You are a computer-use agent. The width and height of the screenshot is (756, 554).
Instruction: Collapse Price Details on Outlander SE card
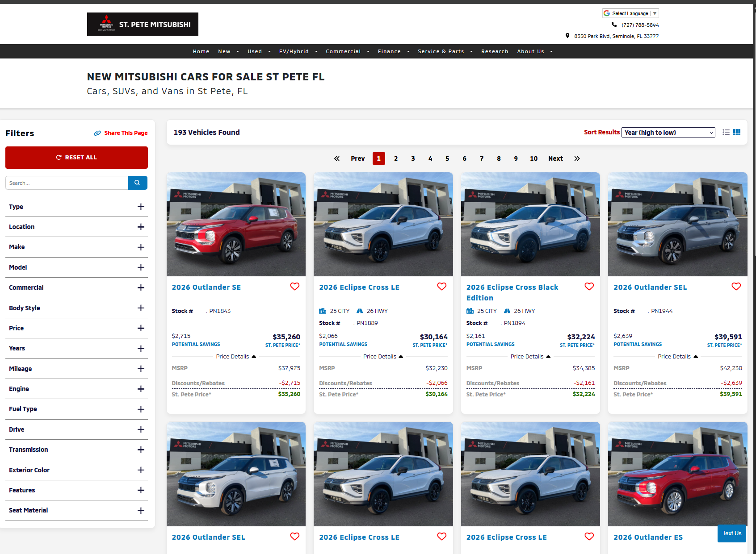(236, 357)
